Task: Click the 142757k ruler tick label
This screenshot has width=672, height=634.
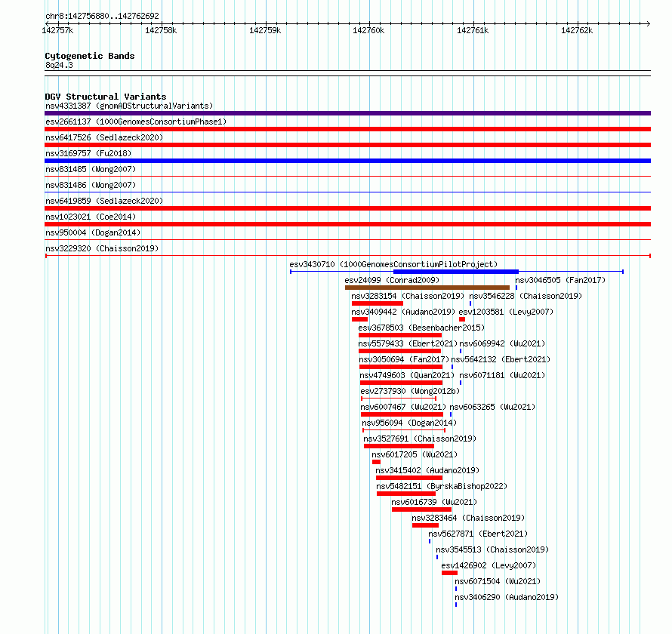Action: (x=57, y=30)
